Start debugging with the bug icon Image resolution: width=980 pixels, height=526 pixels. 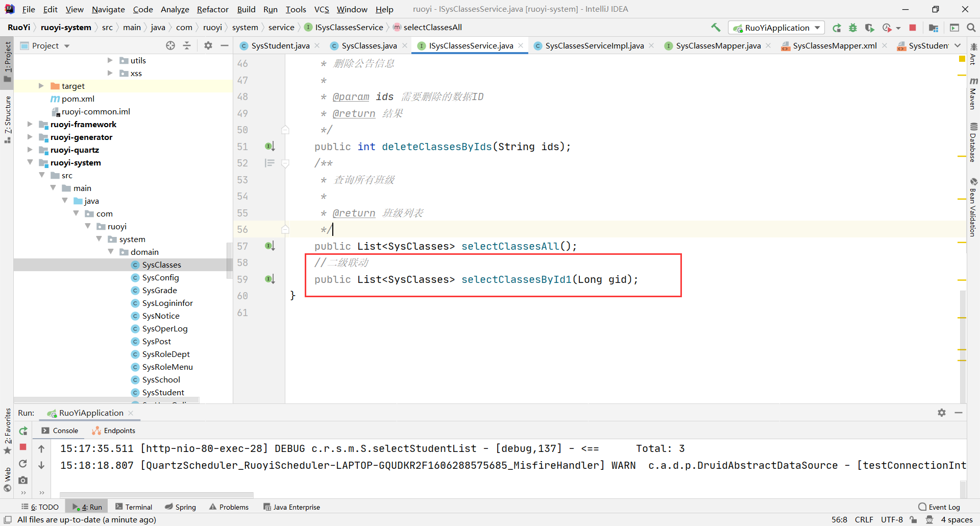[853, 28]
